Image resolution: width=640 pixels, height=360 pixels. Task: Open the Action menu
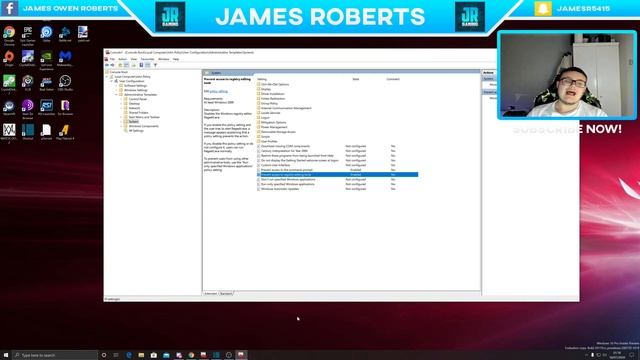pyautogui.click(x=122, y=59)
